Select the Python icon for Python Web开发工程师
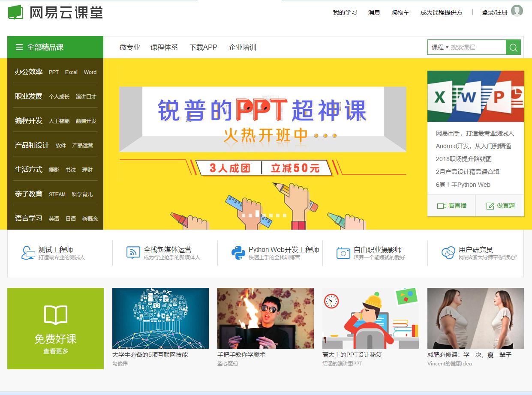 coord(237,252)
